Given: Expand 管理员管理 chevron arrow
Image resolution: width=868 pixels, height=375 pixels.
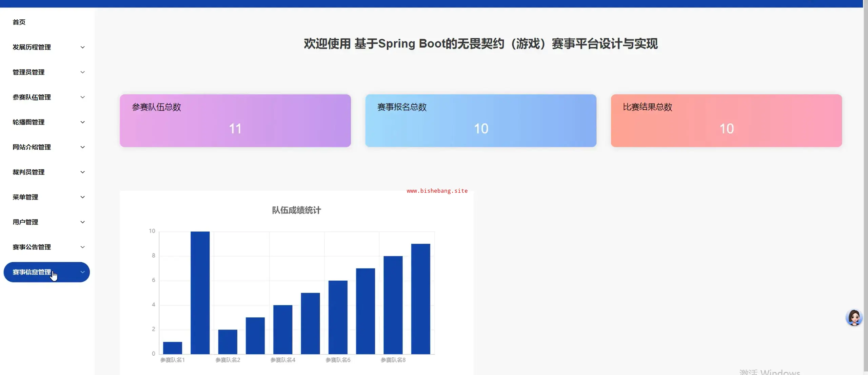Looking at the screenshot, I should (x=82, y=72).
